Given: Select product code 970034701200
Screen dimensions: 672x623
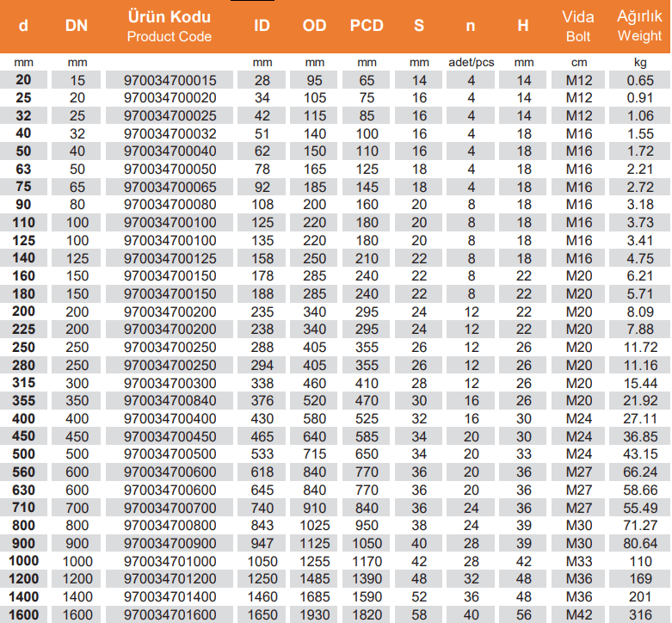Looking at the screenshot, I should tap(170, 578).
